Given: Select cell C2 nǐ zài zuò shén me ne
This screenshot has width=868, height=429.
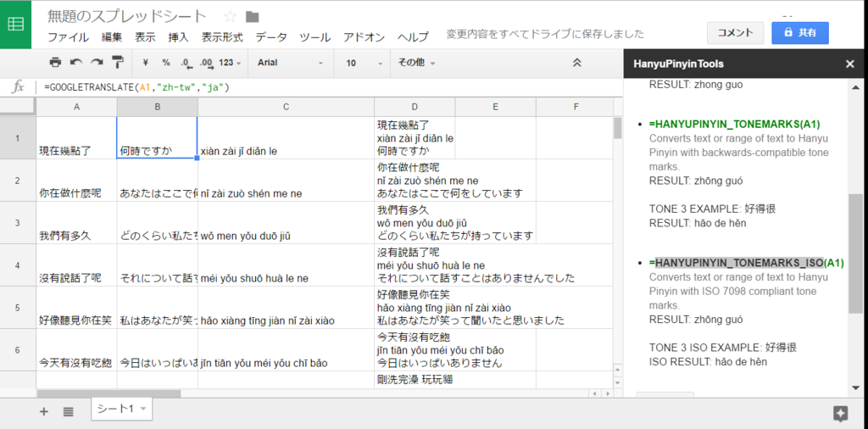Looking at the screenshot, I should [287, 180].
